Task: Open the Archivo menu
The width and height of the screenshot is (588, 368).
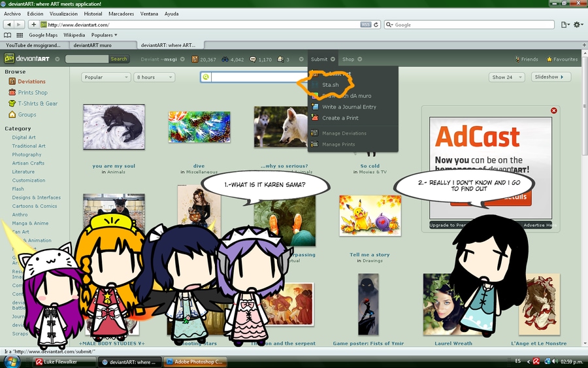Action: (12, 14)
